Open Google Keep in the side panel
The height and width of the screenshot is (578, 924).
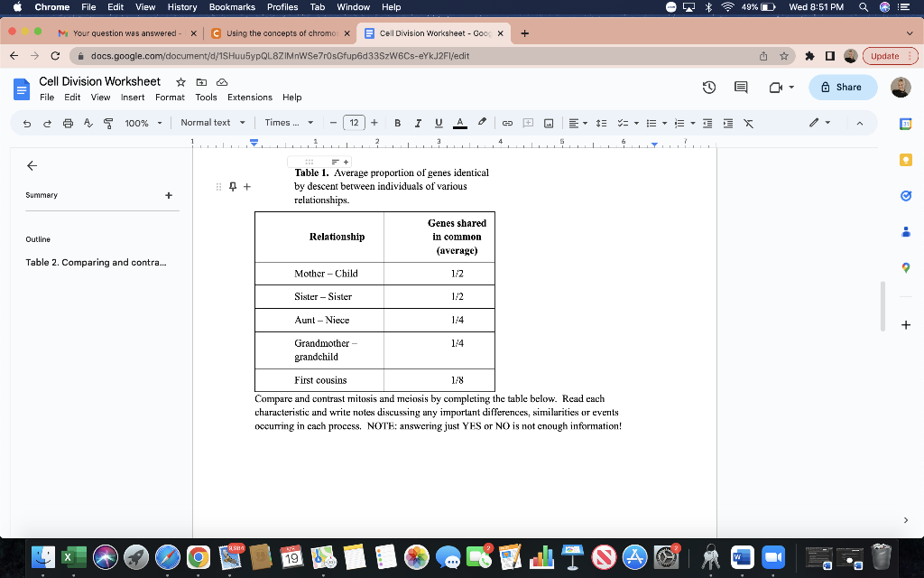pyautogui.click(x=905, y=159)
